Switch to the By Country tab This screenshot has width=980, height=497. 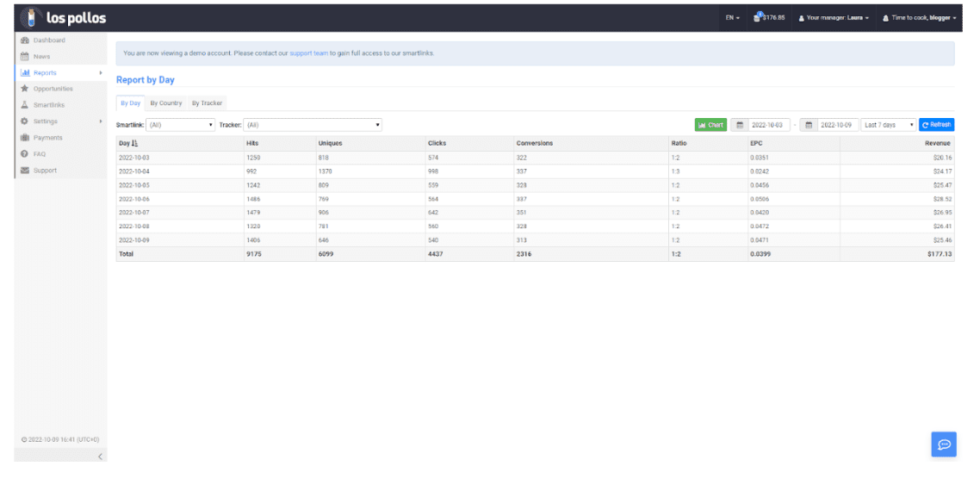[166, 103]
